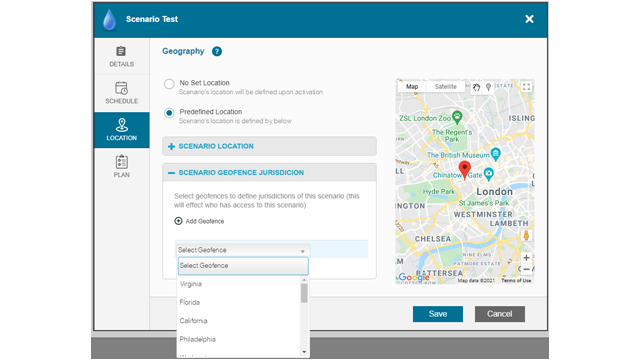Viewport: 640px width, 360px height.
Task: Open the Details sidebar tab
Action: (x=122, y=56)
